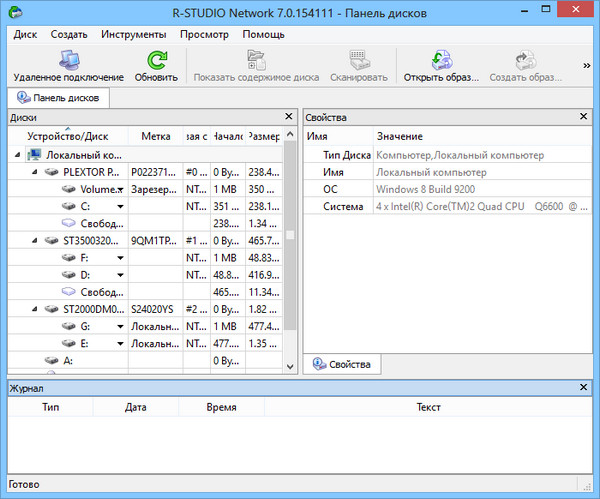Show hidden toolbar items via overflow chevron
Screen dimensions: 600x499
pos(587,66)
